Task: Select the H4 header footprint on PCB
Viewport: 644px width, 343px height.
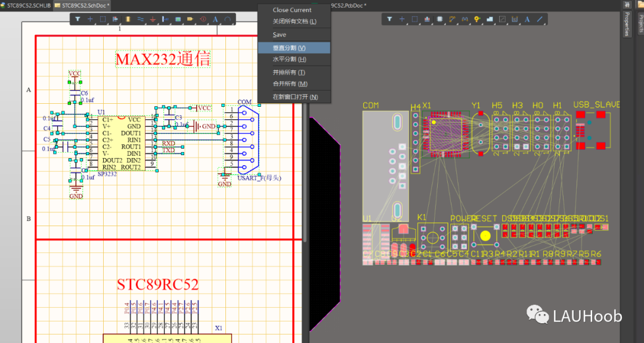Action: (x=416, y=142)
